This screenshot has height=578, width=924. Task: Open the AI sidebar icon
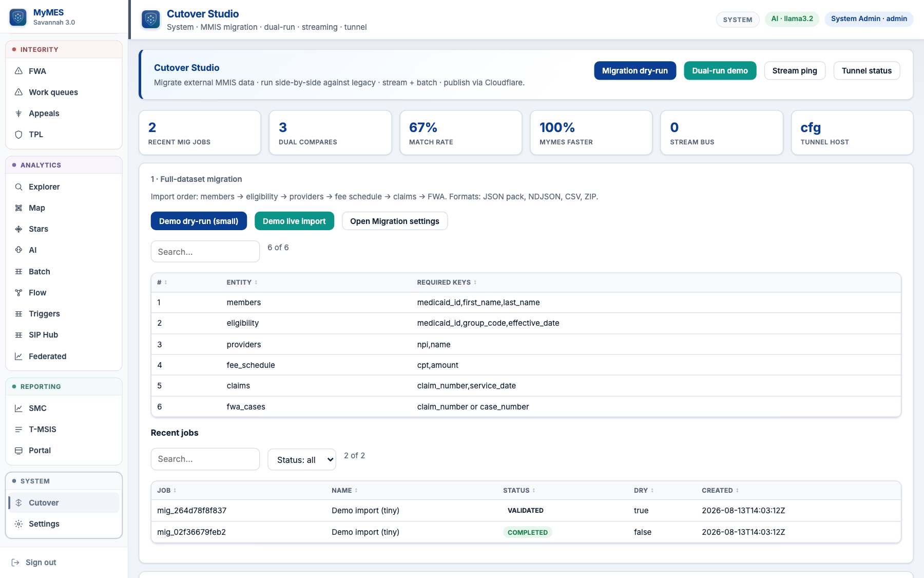pyautogui.click(x=18, y=250)
